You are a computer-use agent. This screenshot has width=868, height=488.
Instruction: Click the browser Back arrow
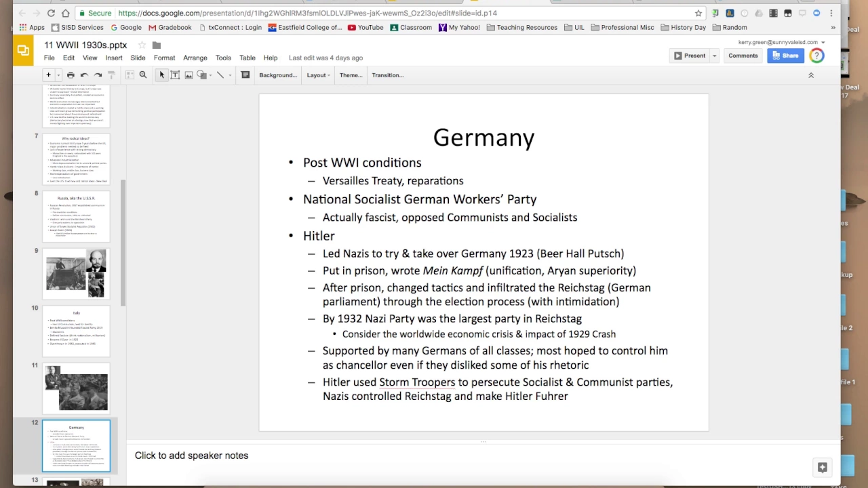point(22,13)
